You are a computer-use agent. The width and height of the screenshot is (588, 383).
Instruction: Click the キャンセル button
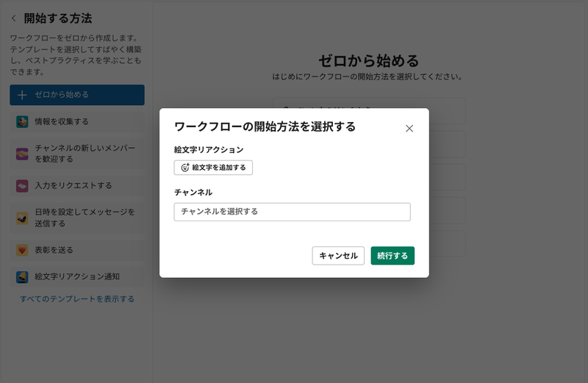tap(338, 256)
